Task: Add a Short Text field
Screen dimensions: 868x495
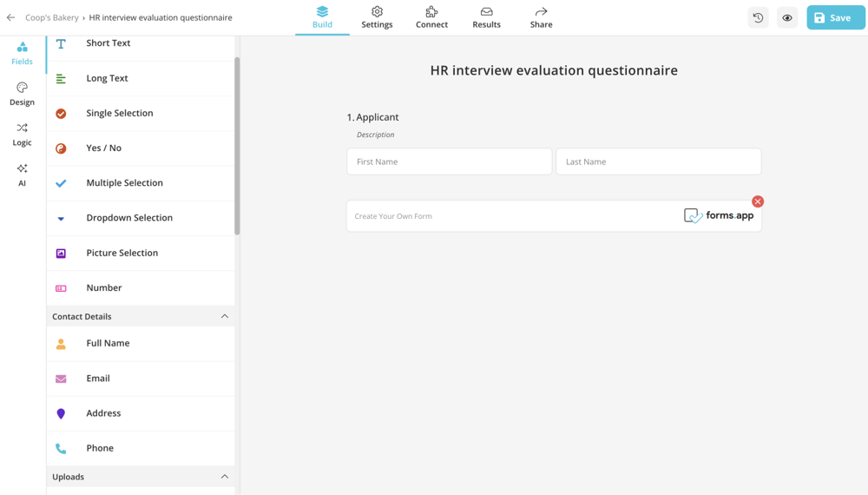Action: [141, 43]
